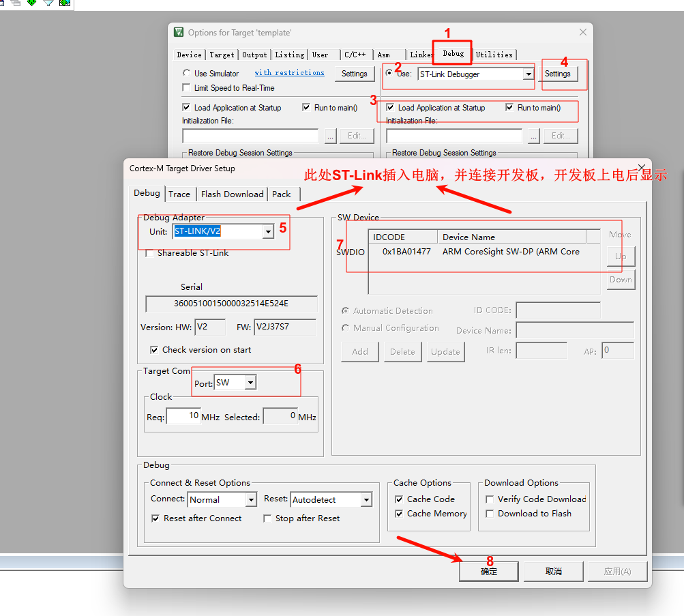Click the green diamond icon in the top toolbar
Screen dimensions: 684x616
(x=32, y=3)
